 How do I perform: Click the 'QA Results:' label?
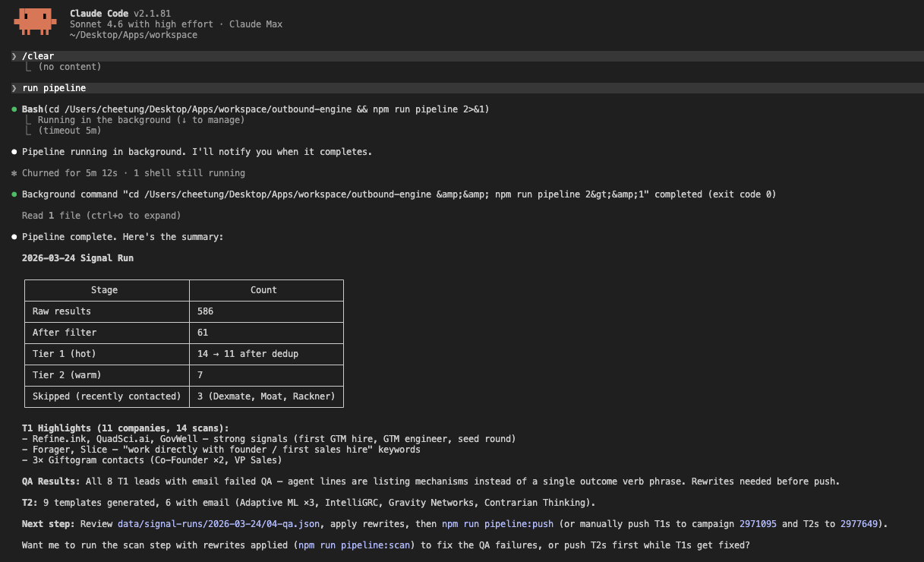tap(51, 481)
